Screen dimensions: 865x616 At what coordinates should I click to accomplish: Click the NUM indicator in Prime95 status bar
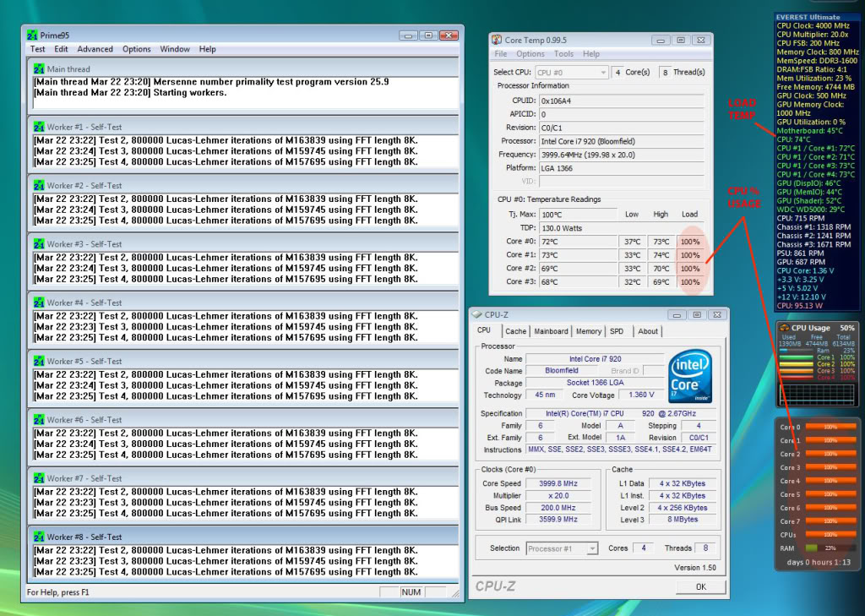411,592
